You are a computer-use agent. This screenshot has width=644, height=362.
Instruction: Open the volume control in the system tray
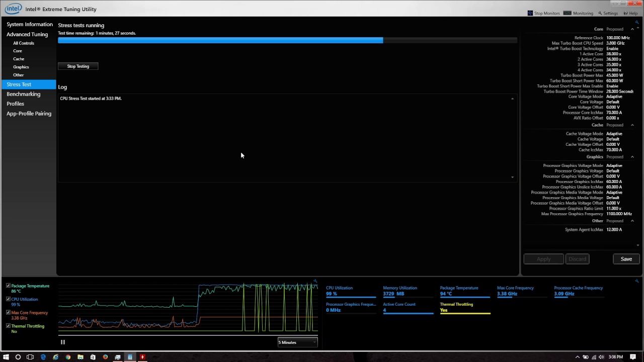pyautogui.click(x=600, y=357)
